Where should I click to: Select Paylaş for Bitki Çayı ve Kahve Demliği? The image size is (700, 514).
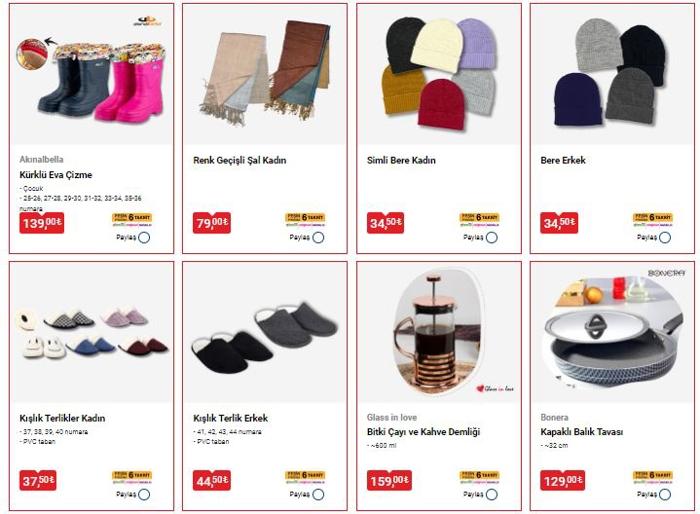point(492,495)
